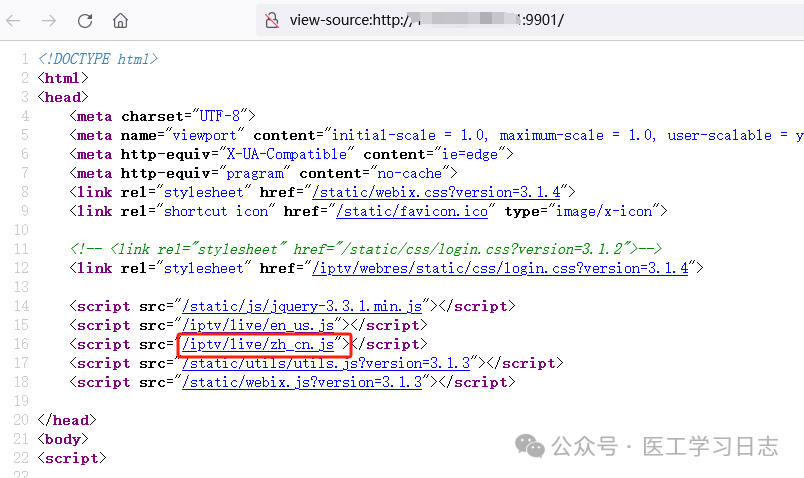Image resolution: width=804 pixels, height=478 pixels.
Task: Click the opening <head> tag on line 3
Action: (x=63, y=97)
